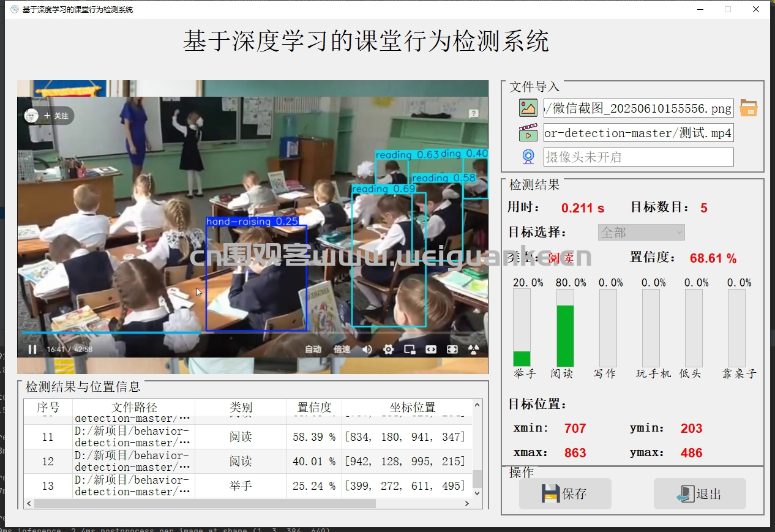Click the 68.61 % confidence value
The width and height of the screenshot is (775, 532).
pyautogui.click(x=713, y=258)
